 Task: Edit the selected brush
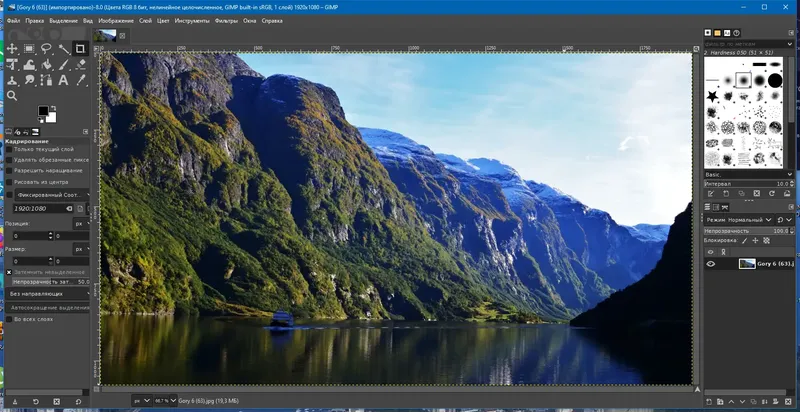click(x=710, y=194)
